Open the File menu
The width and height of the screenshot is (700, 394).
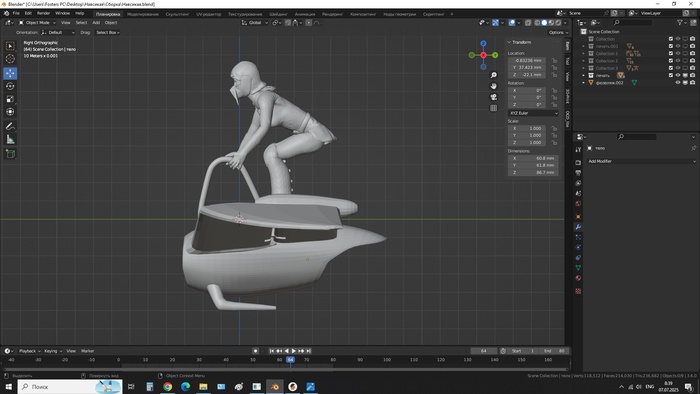pos(16,13)
